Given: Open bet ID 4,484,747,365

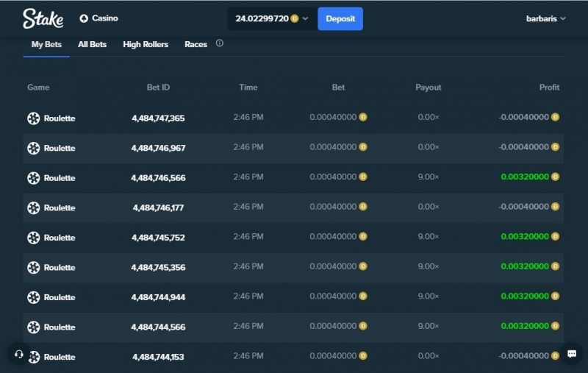Looking at the screenshot, I should [x=158, y=118].
